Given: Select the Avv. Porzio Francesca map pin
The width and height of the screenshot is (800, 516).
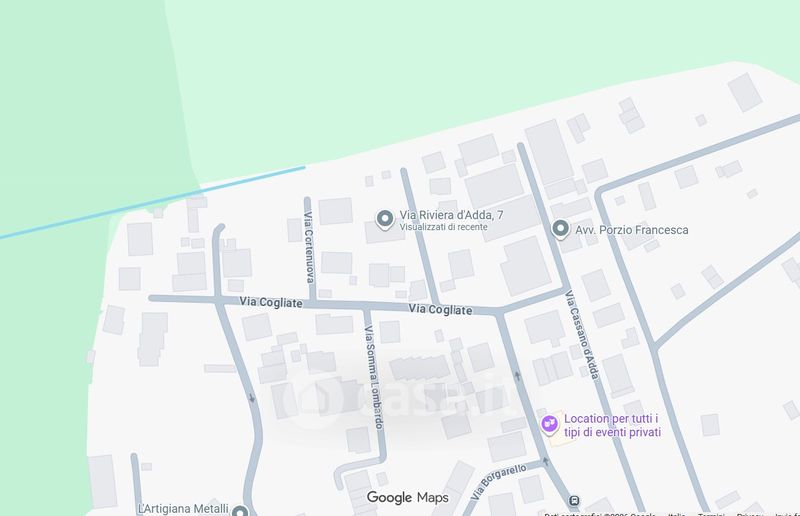Looking at the screenshot, I should [560, 229].
